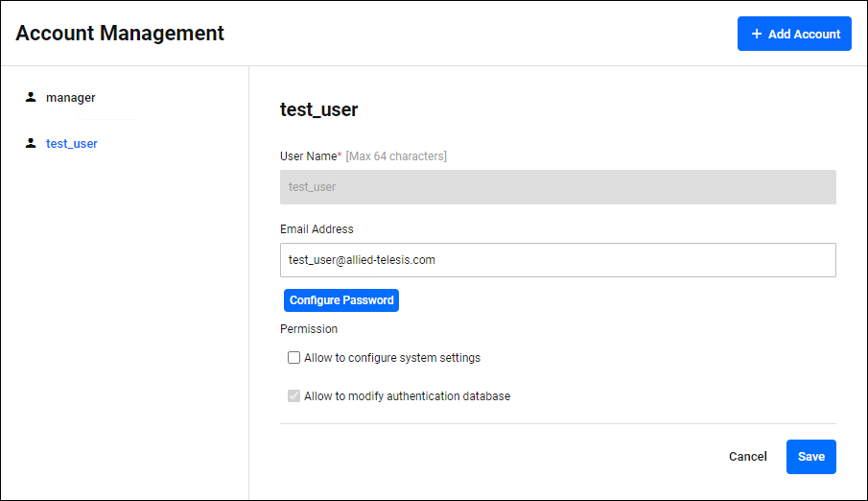The width and height of the screenshot is (868, 501).
Task: Click the plus icon in Add Account
Action: tap(757, 34)
